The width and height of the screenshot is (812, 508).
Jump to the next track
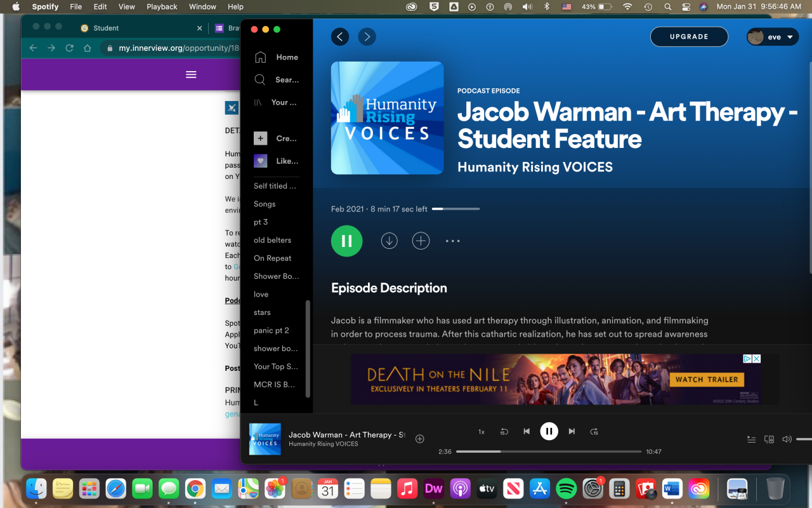[572, 432]
